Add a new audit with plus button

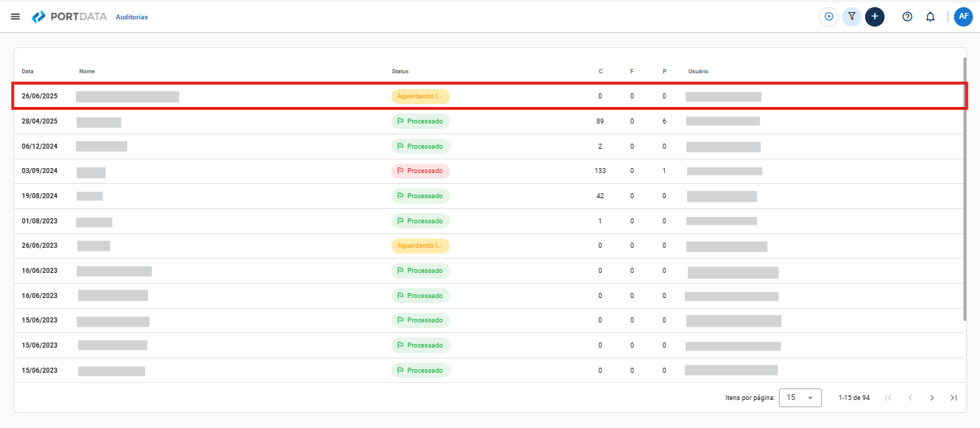[x=874, y=17]
